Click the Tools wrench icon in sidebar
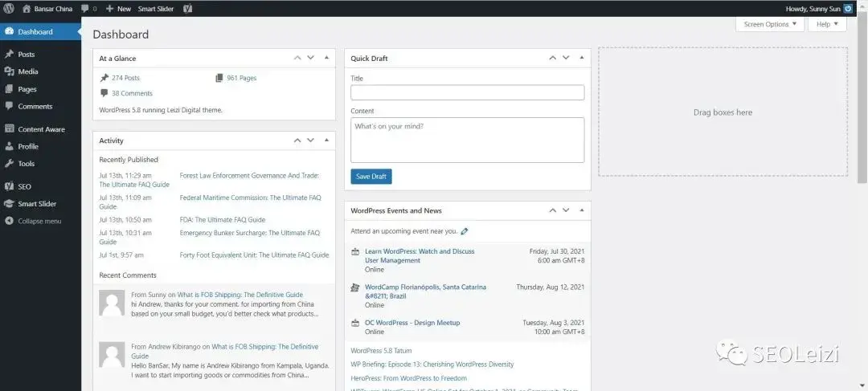 10,164
